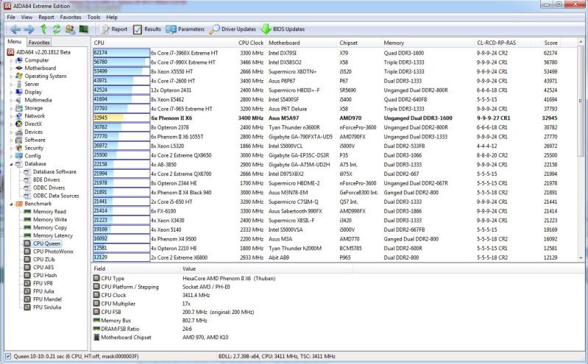
Task: Select FPU Julia benchmark in tree
Action: [43, 291]
